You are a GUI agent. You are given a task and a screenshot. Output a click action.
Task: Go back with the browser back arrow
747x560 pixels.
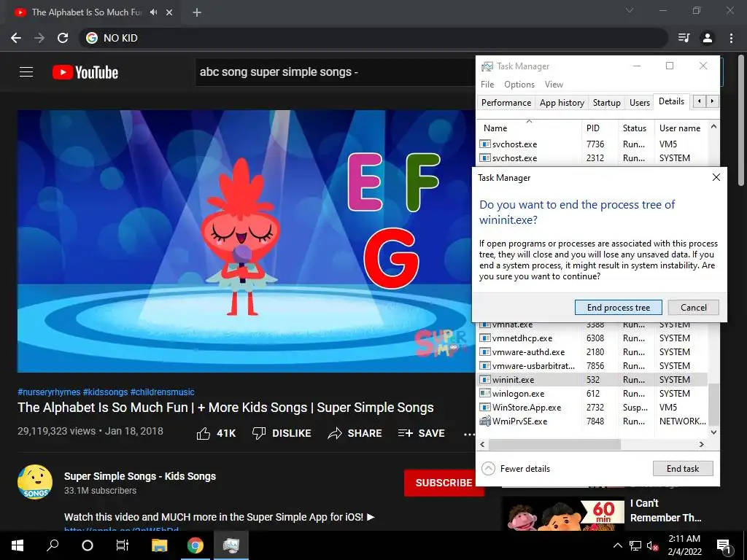click(16, 38)
